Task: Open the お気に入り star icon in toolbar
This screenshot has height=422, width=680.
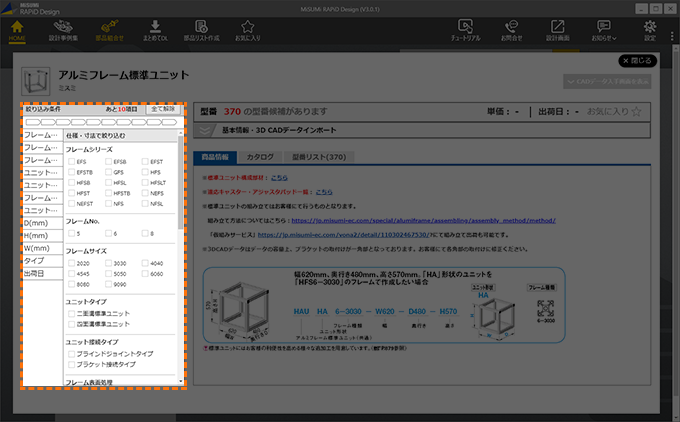Action: click(247, 30)
